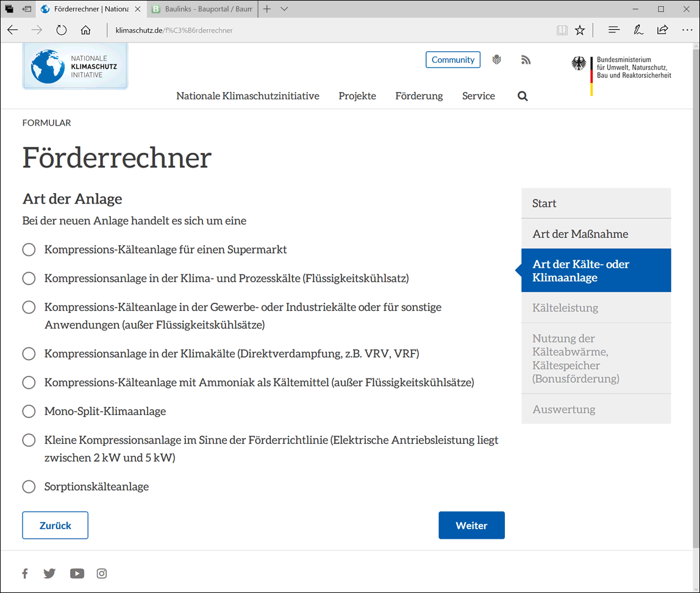700x593 pixels.
Task: Click the Art der Anlage heading
Action: (73, 199)
